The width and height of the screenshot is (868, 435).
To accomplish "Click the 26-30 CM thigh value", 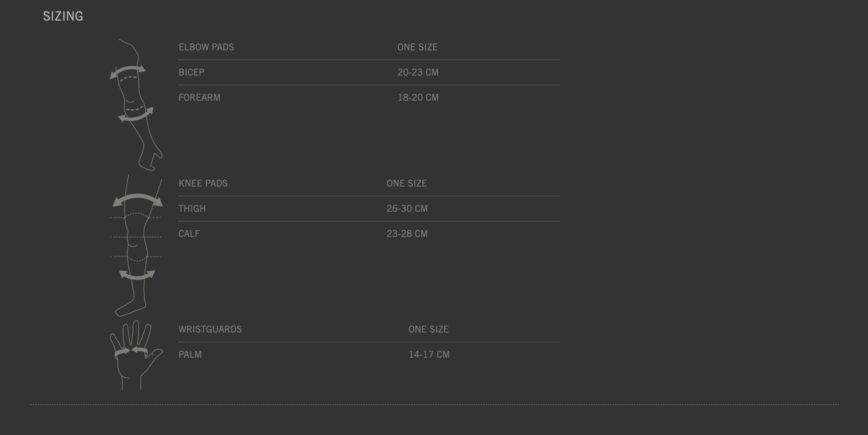I will 407,208.
